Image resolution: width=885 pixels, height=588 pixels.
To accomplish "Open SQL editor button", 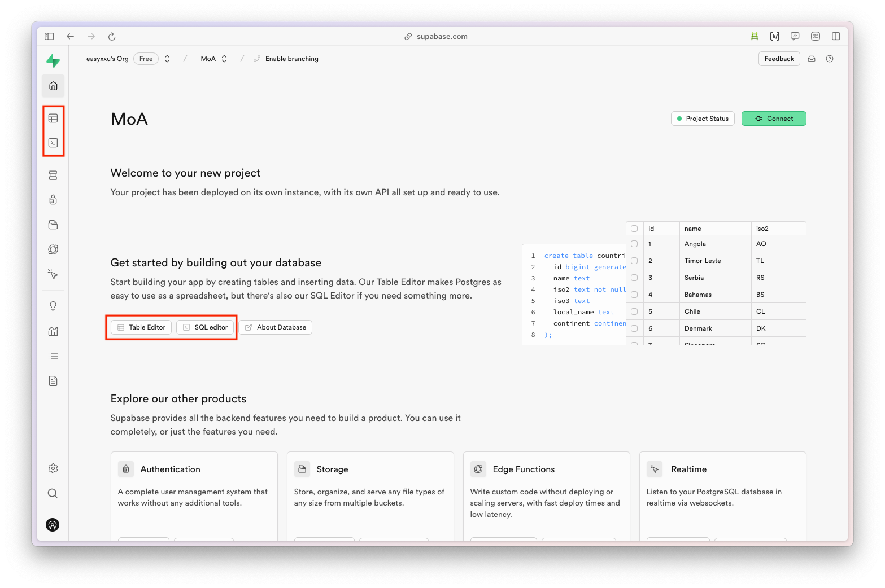I will 206,327.
